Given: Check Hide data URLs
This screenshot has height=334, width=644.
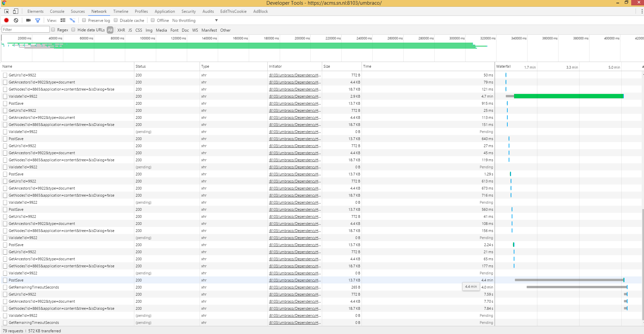Looking at the screenshot, I should (73, 30).
